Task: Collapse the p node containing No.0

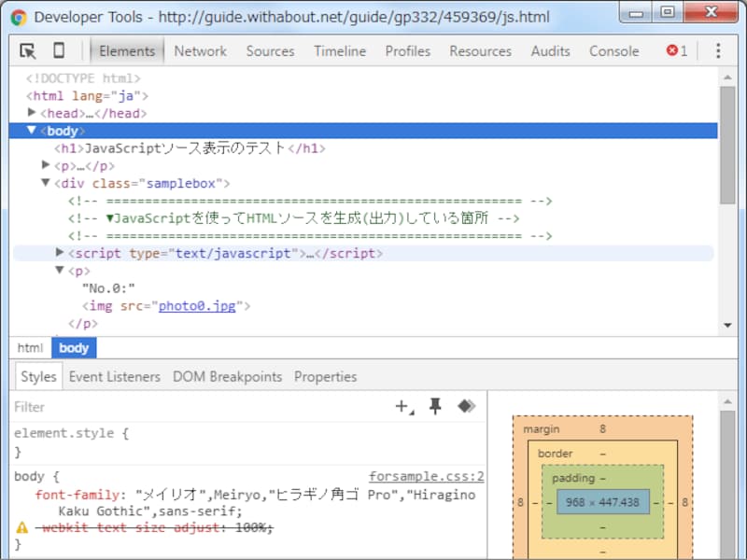Action: [60, 270]
